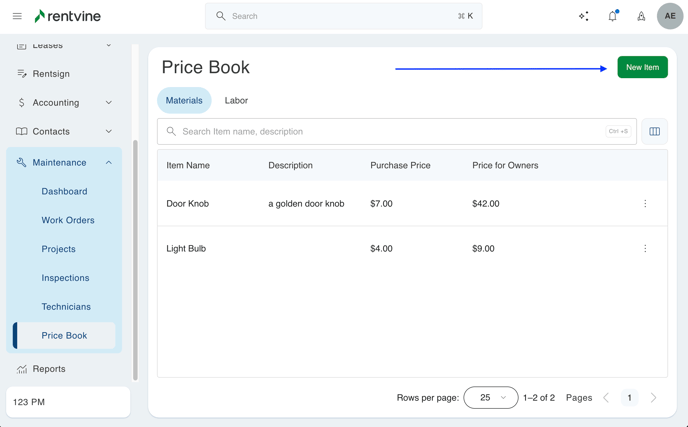Click the global Search bar
688x427 pixels.
coord(343,16)
